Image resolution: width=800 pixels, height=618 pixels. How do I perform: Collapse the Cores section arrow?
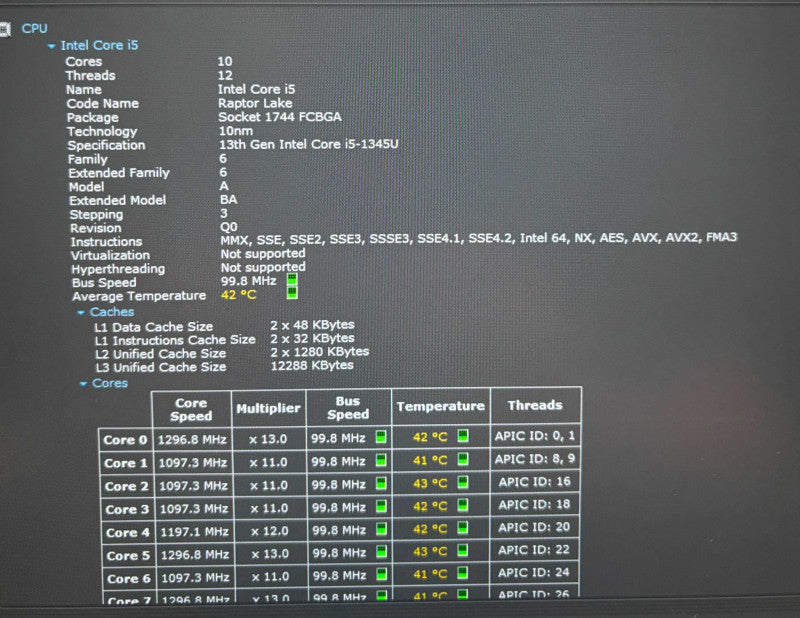83,384
